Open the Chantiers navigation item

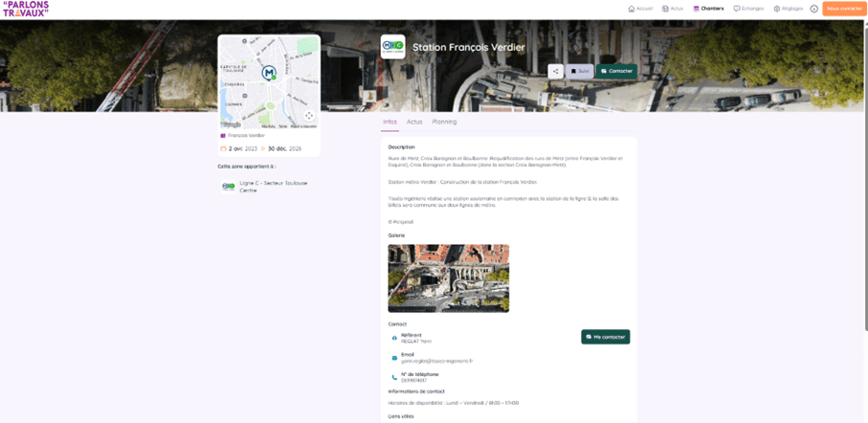pyautogui.click(x=708, y=9)
